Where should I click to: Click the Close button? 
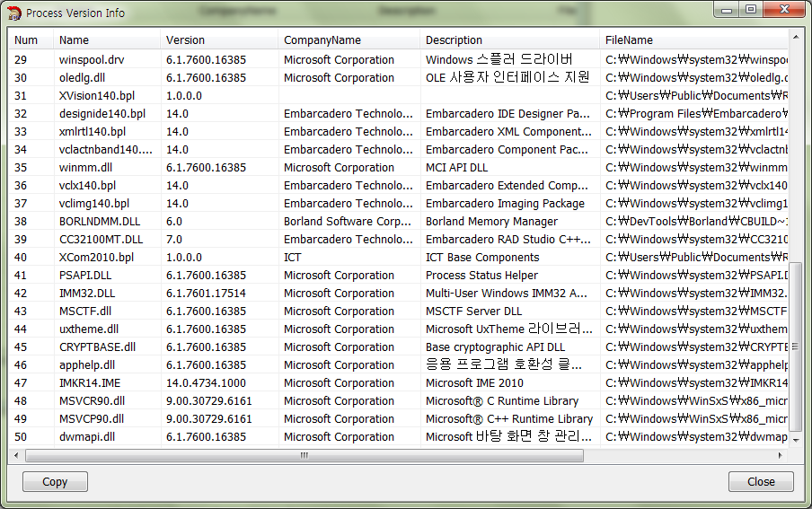pos(761,481)
